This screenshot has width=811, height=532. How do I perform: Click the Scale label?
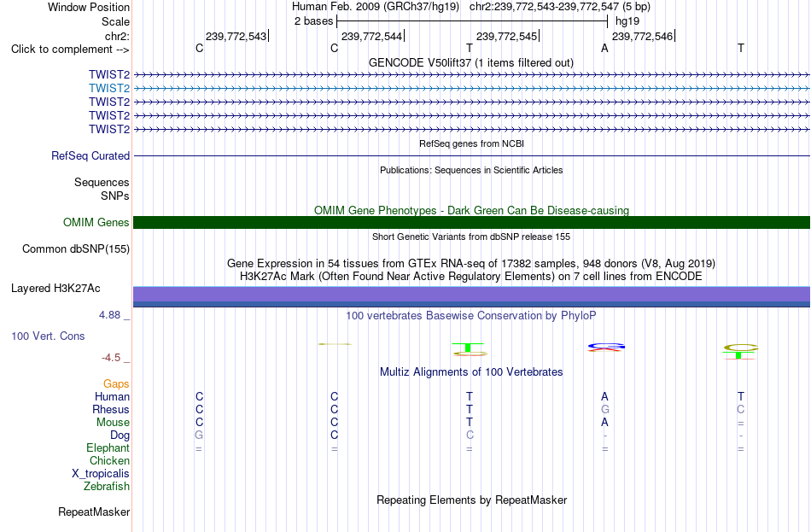(x=115, y=21)
